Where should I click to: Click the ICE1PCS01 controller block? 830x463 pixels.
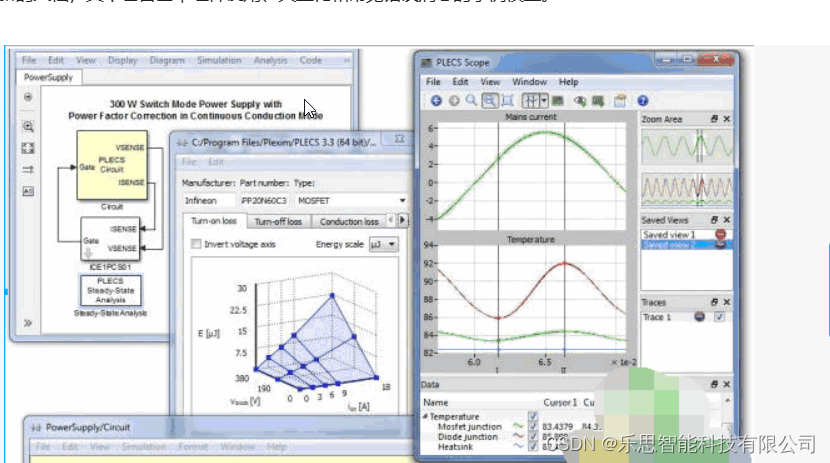coord(111,239)
